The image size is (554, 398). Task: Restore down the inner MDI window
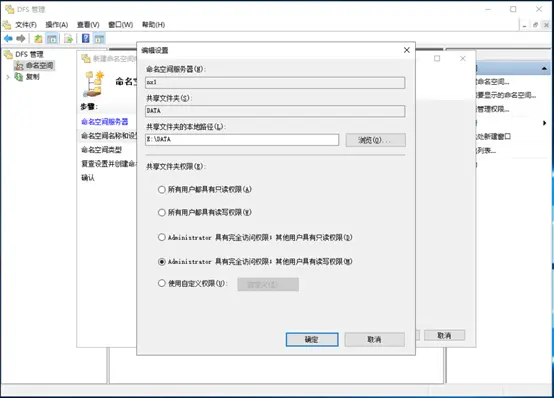click(x=535, y=25)
